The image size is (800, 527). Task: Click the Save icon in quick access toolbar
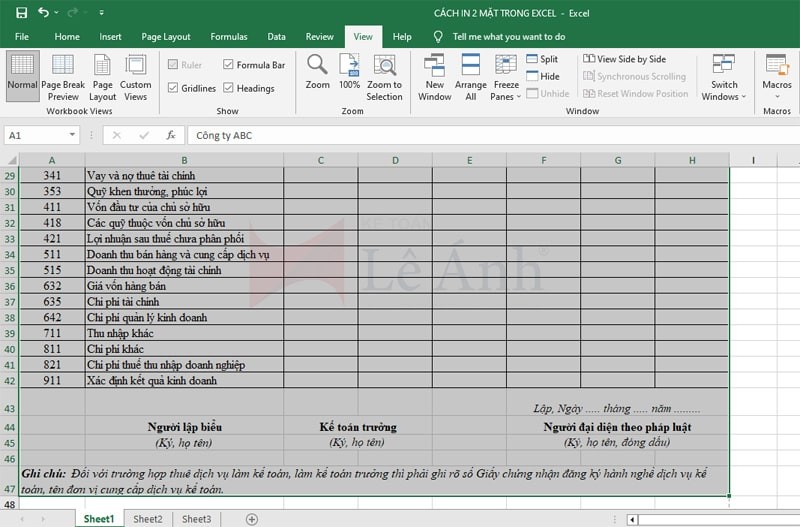coord(21,13)
